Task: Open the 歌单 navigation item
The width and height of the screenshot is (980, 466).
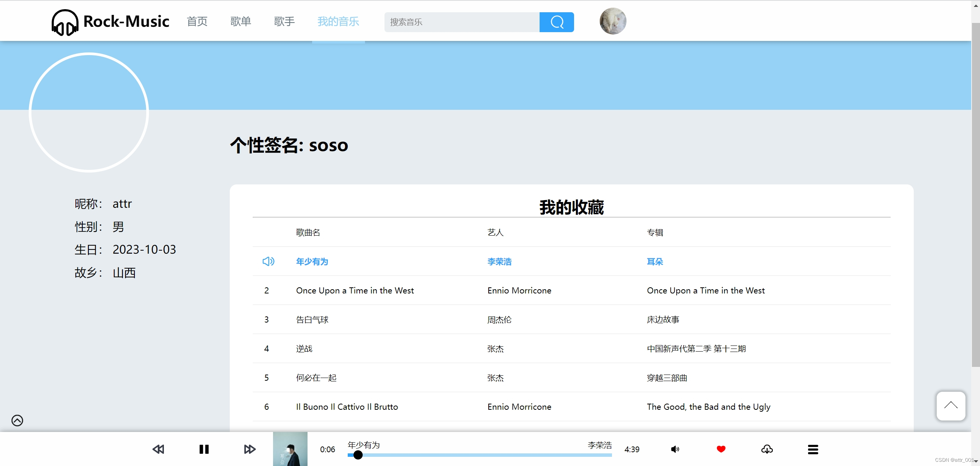Action: pyautogui.click(x=241, y=21)
